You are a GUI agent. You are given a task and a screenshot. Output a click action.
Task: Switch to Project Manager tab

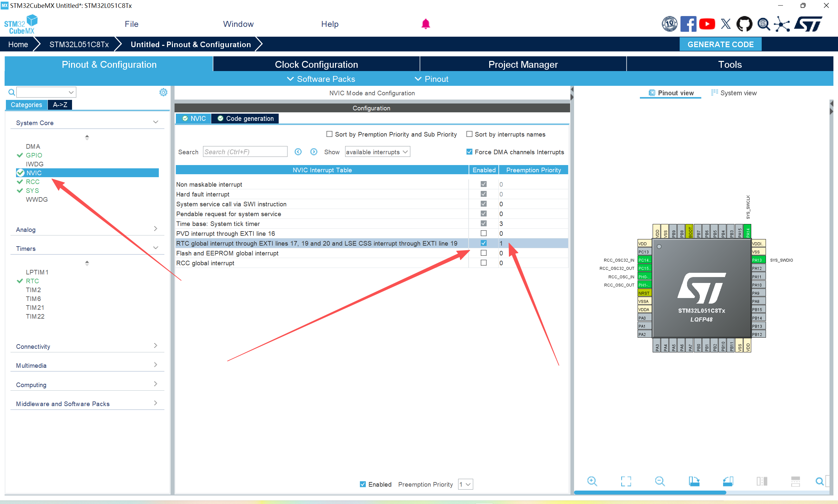pos(523,64)
